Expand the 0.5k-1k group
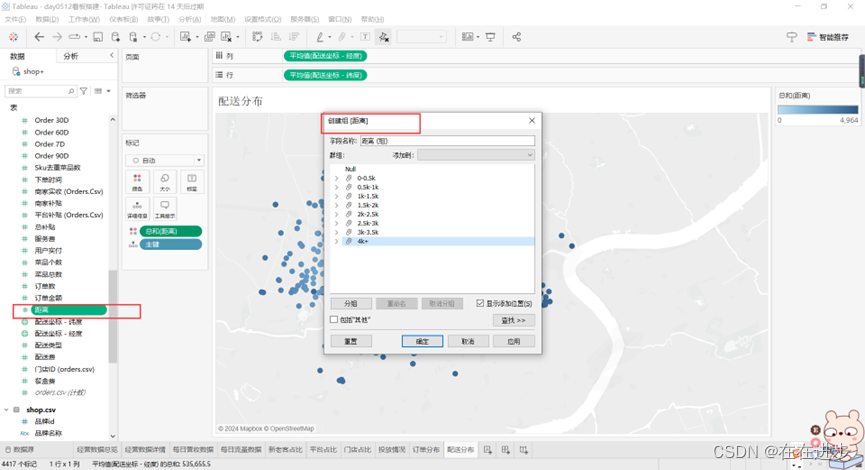Screen dimensions: 865x470 [337, 187]
